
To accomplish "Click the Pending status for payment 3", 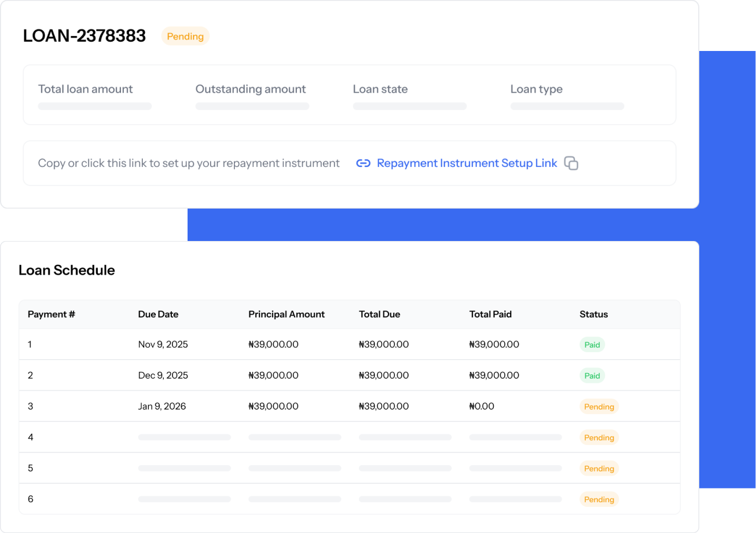I will click(x=599, y=407).
